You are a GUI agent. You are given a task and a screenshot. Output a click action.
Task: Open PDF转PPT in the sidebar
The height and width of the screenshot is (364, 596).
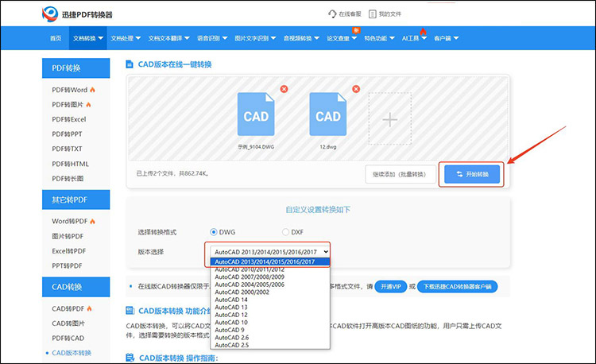click(67, 134)
